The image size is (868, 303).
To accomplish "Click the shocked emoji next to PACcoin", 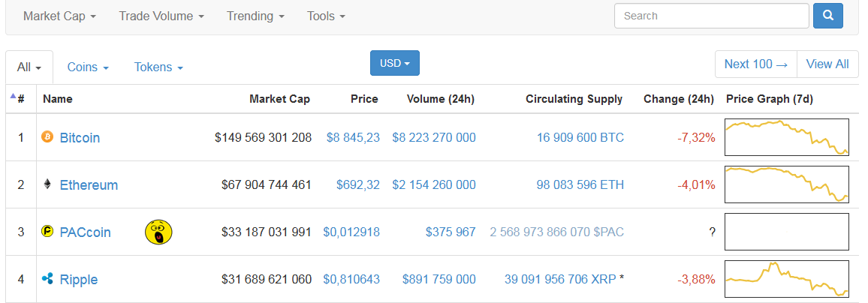I will [159, 232].
